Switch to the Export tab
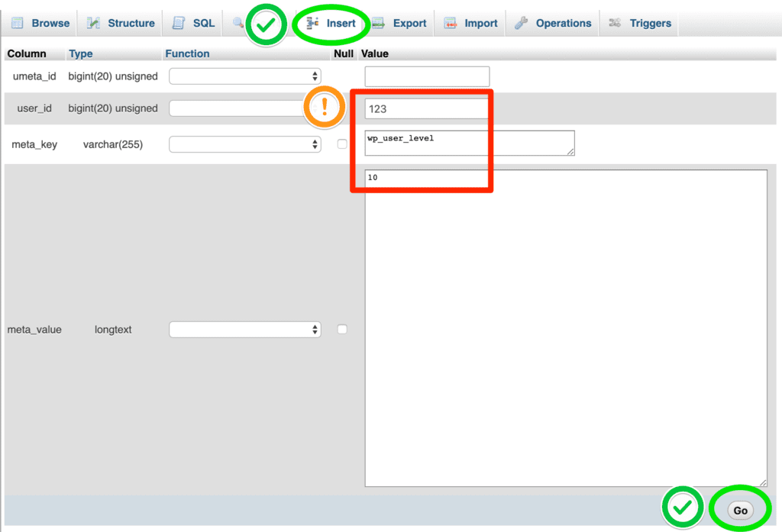The height and width of the screenshot is (532, 782). 409,23
